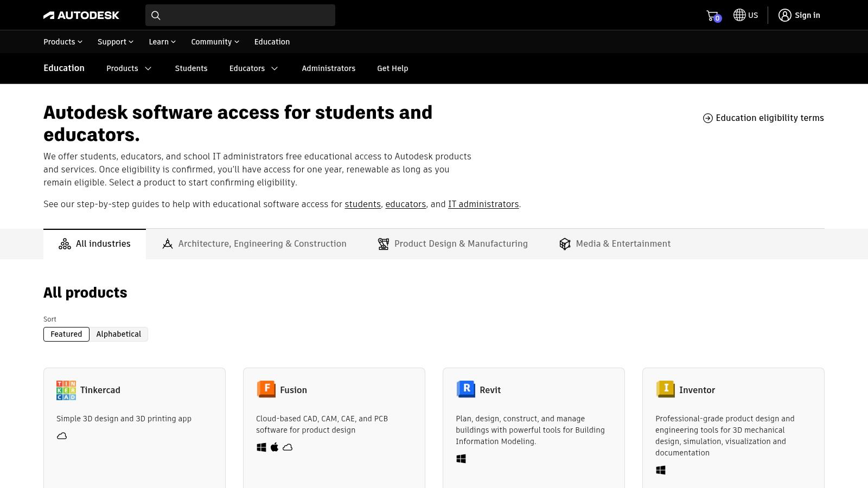
Task: Click the Architecture compass icon
Action: click(168, 244)
